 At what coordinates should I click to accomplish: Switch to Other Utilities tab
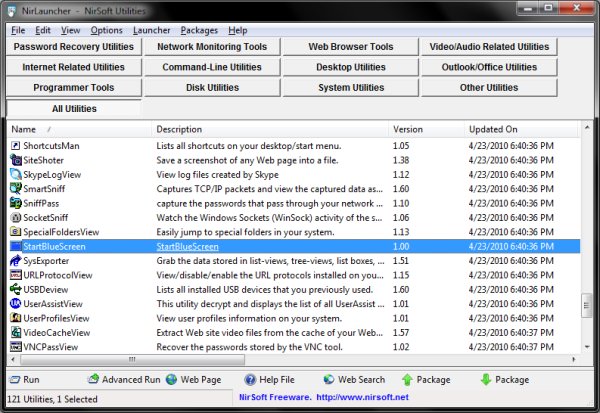[489, 88]
